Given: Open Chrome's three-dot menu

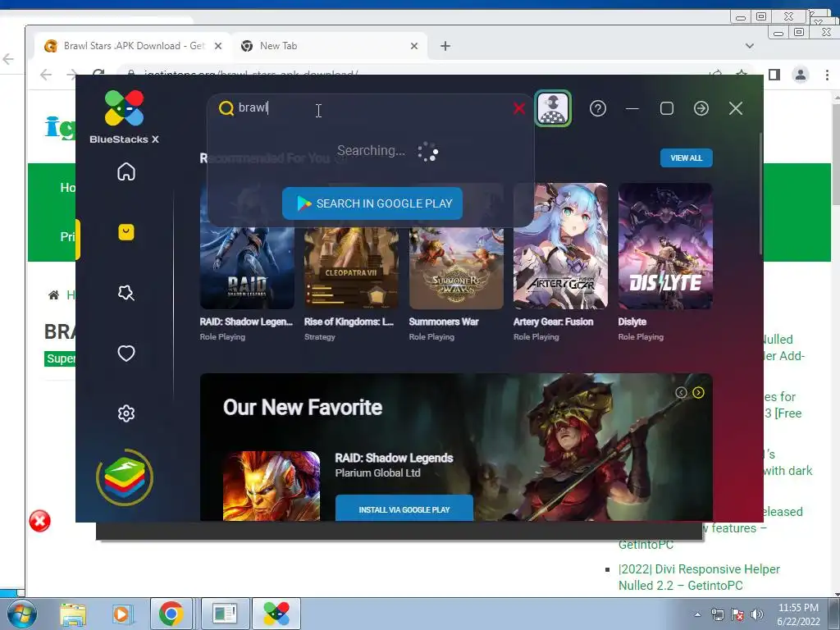Looking at the screenshot, I should [827, 75].
